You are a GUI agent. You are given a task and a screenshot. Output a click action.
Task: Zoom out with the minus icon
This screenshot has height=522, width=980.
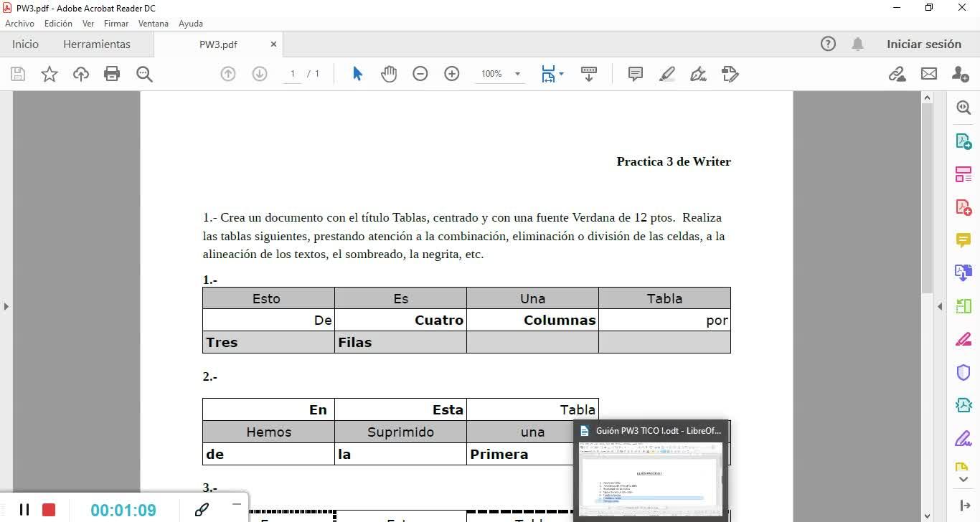coord(420,74)
